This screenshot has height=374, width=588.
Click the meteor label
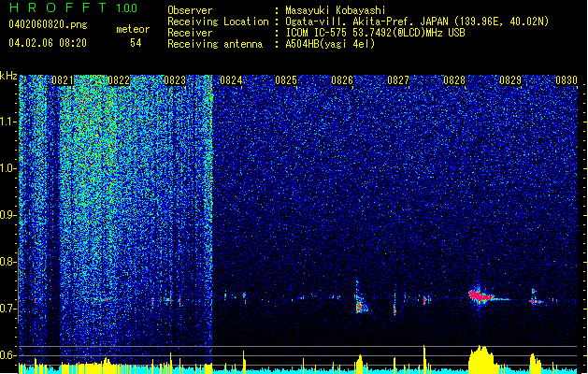pos(133,29)
